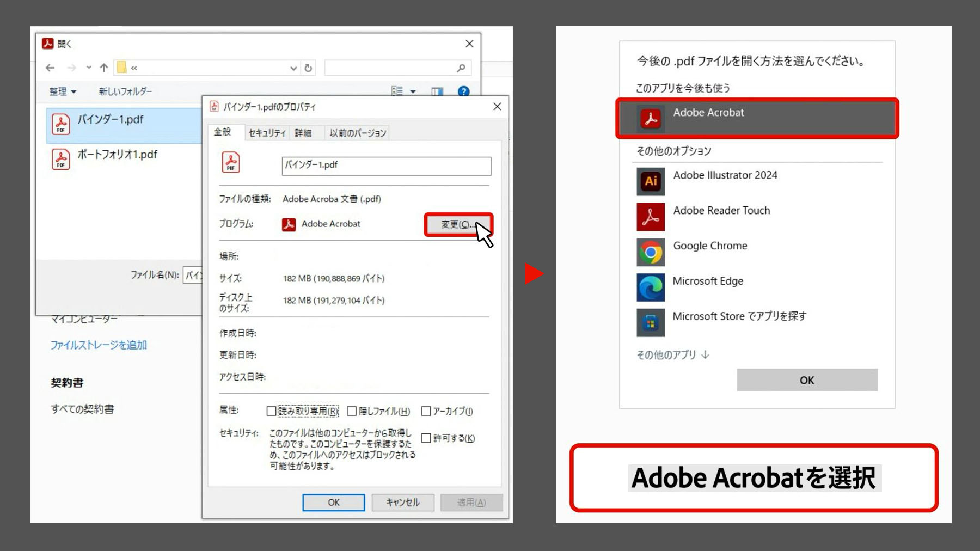Check the 許可する security checkbox

point(426,438)
